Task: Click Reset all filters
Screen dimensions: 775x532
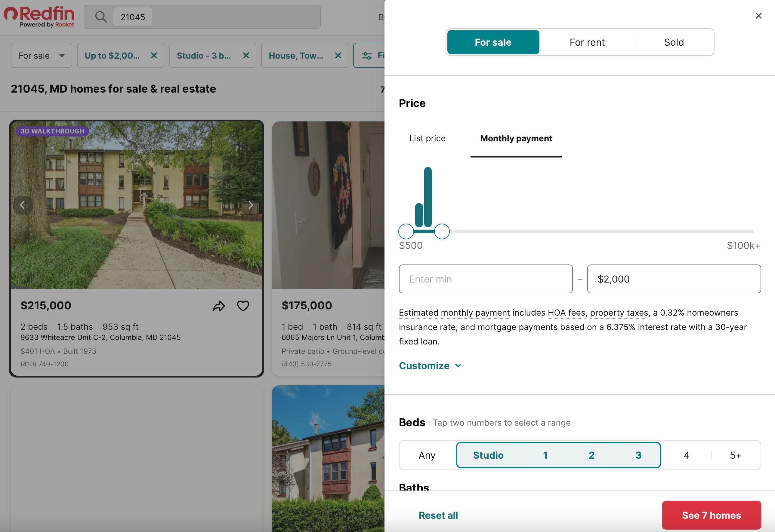Action: point(438,515)
